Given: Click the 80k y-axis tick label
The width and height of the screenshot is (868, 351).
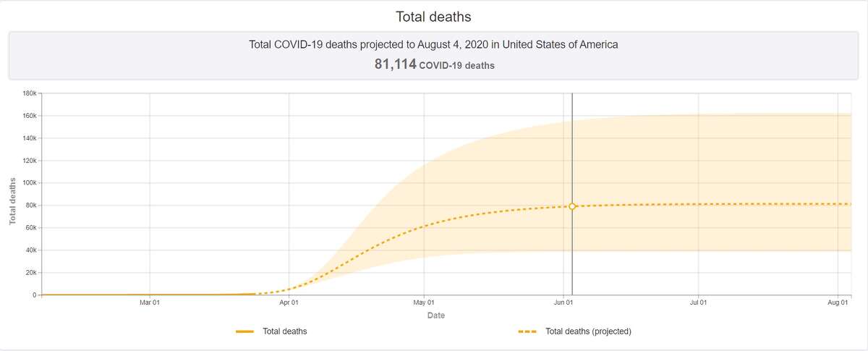Looking at the screenshot, I should click(x=29, y=206).
